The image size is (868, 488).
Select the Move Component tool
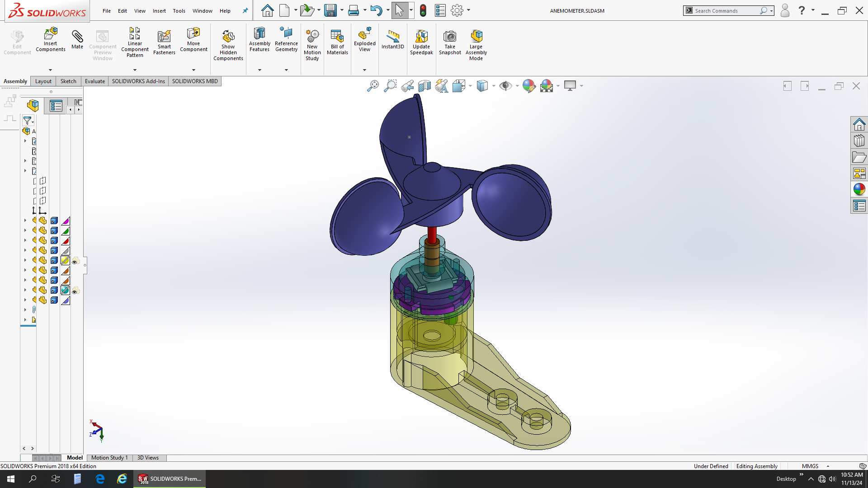coord(193,40)
